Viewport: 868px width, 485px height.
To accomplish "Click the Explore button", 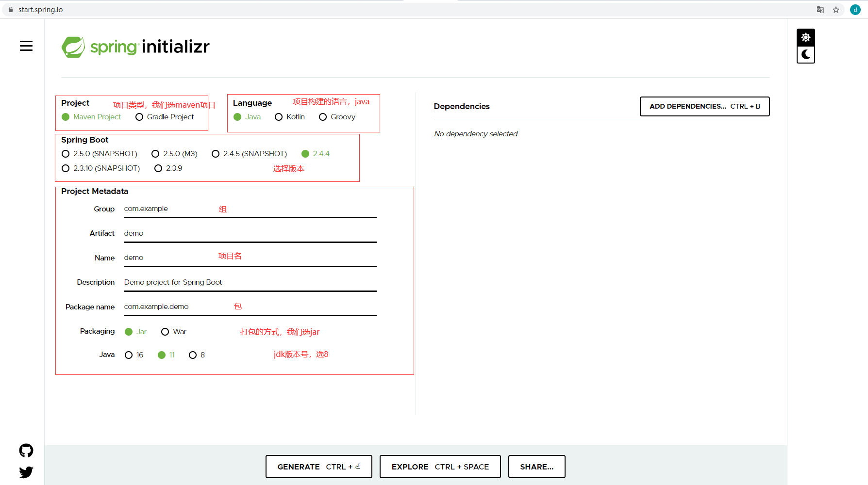I will click(440, 467).
